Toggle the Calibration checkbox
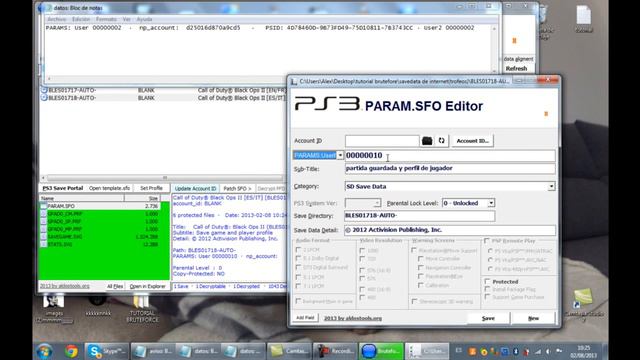This screenshot has width=640, height=360. click(420, 285)
